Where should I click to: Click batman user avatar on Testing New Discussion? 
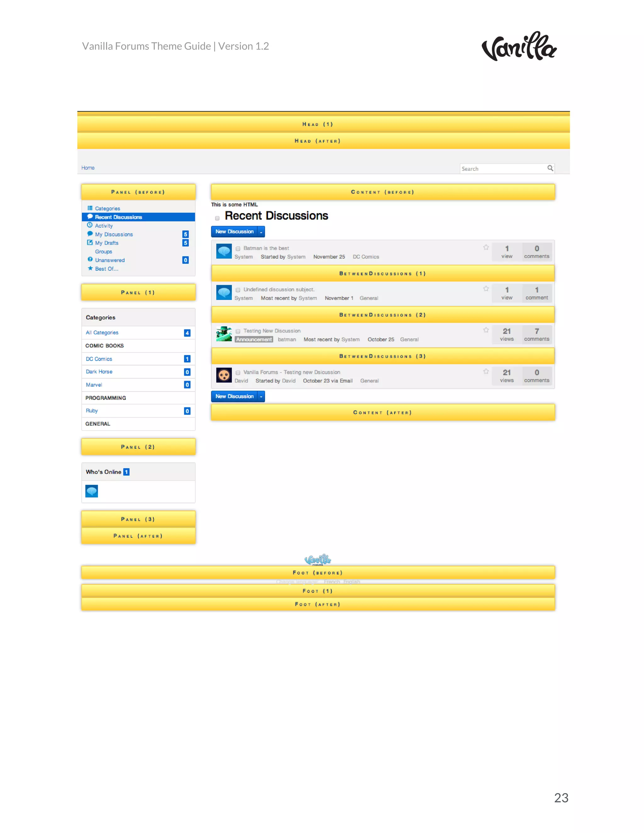tap(224, 334)
